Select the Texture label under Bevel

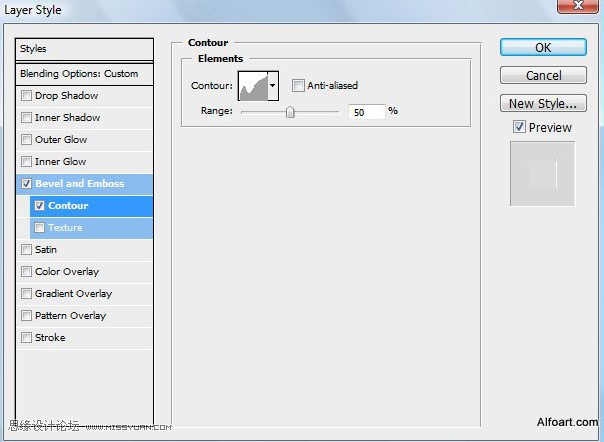65,227
